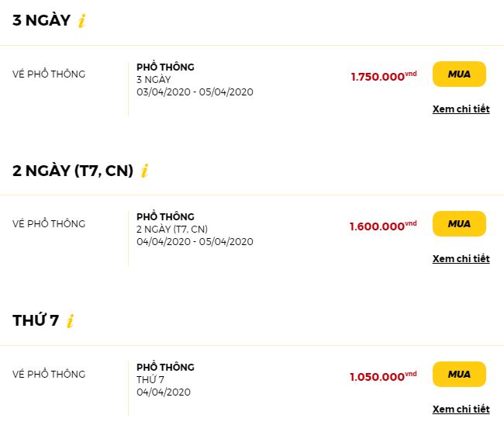Click the 1.050.000 vnd price

(x=383, y=376)
